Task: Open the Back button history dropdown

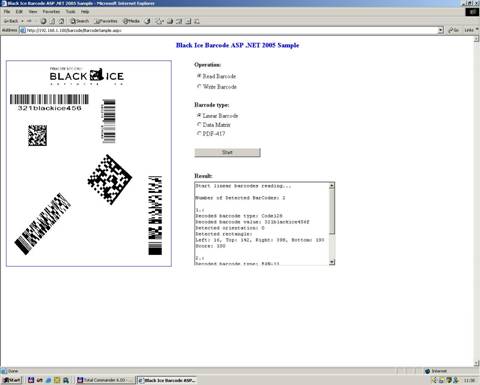Action: click(22, 21)
